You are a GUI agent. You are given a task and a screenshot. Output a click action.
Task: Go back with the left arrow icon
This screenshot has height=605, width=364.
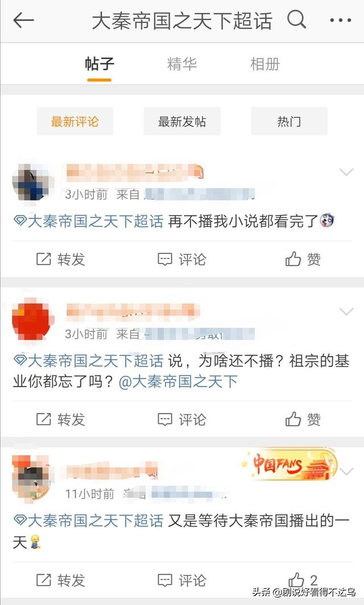click(23, 20)
